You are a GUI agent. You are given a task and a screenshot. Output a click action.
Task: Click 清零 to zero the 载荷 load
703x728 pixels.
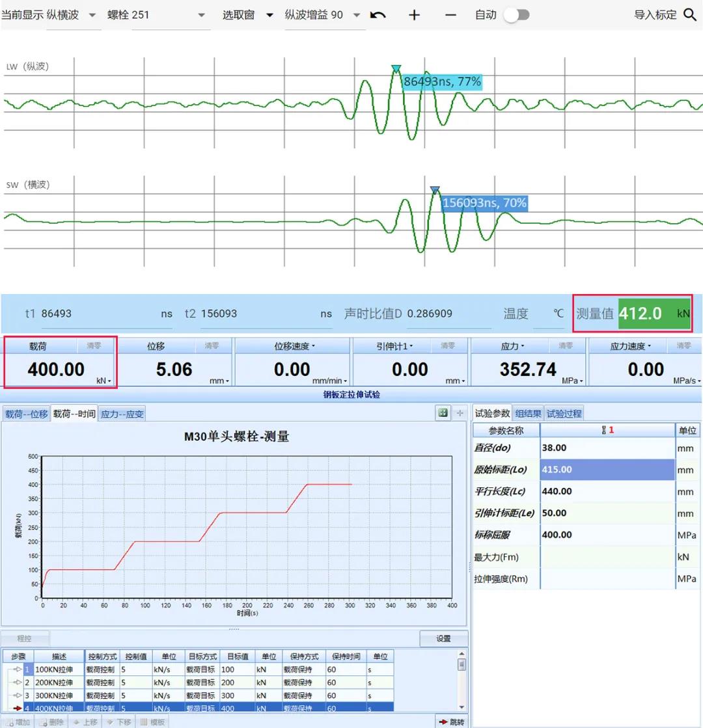(94, 346)
